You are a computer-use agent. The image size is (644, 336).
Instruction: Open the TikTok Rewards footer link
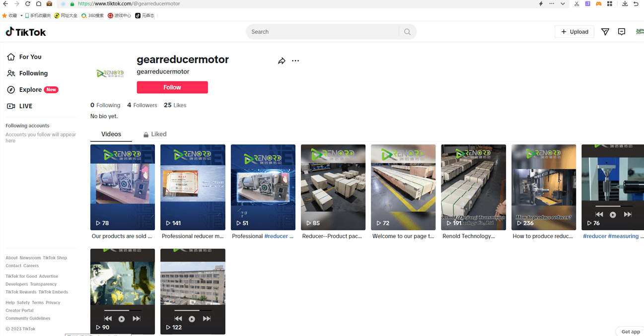[x=21, y=292]
